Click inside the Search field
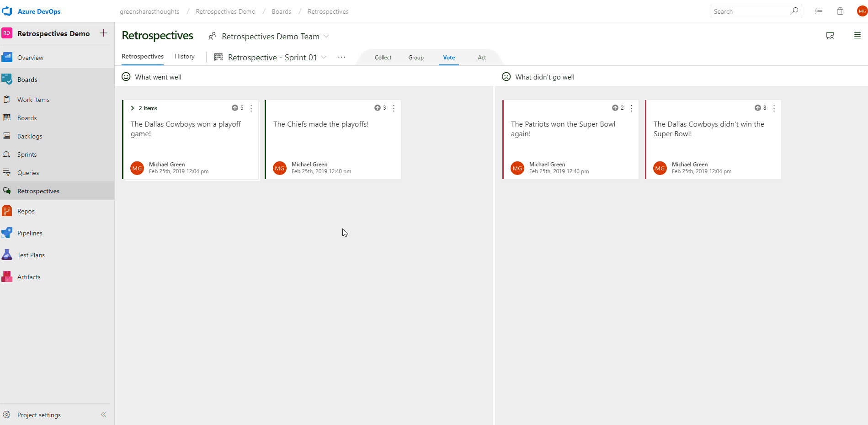The image size is (868, 425). coord(752,11)
